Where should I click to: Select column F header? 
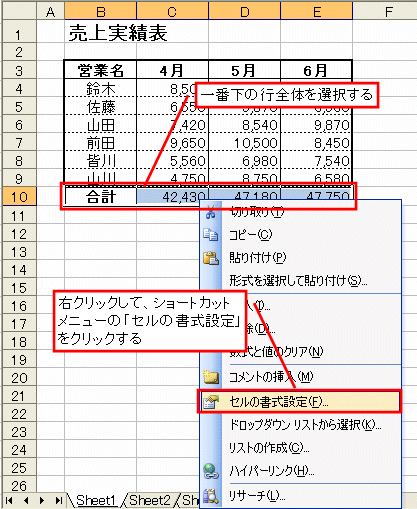(388, 12)
